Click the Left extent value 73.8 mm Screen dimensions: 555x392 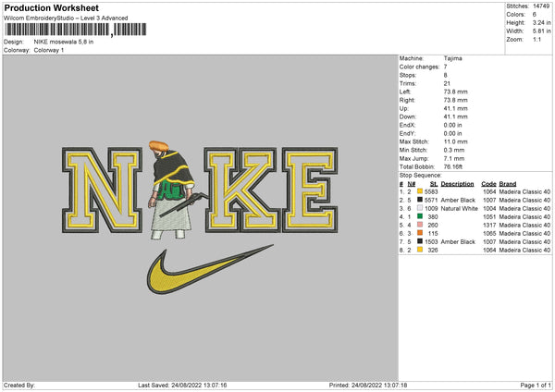(455, 92)
